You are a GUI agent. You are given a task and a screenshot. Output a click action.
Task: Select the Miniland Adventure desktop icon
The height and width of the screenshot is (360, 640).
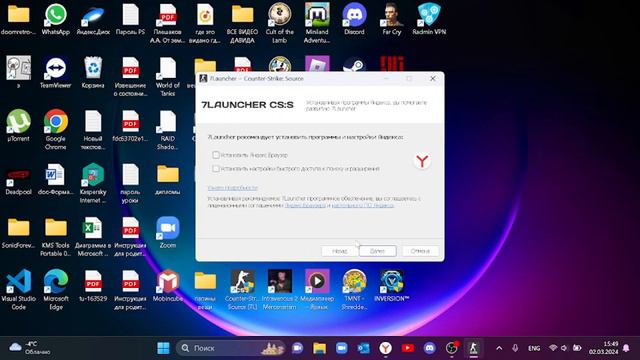click(x=317, y=23)
